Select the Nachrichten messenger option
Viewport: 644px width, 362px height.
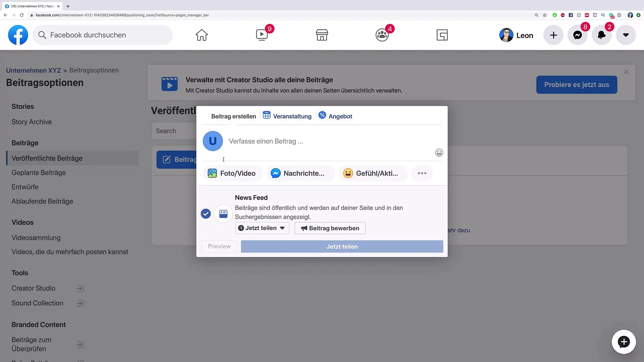point(301,173)
